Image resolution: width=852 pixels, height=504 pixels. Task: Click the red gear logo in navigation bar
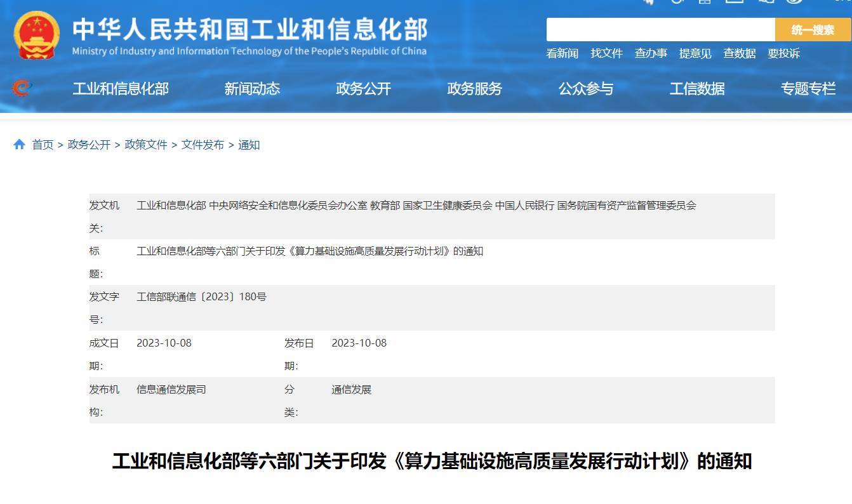coord(22,88)
